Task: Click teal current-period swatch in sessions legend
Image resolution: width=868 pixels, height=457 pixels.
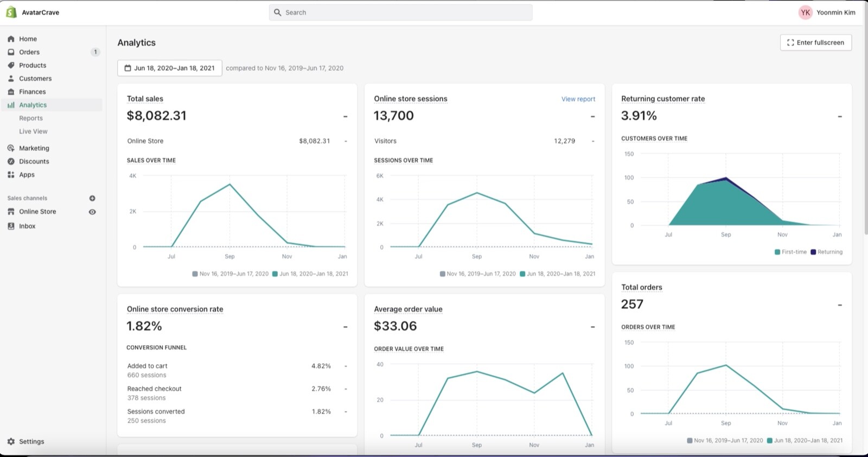Action: [522, 274]
